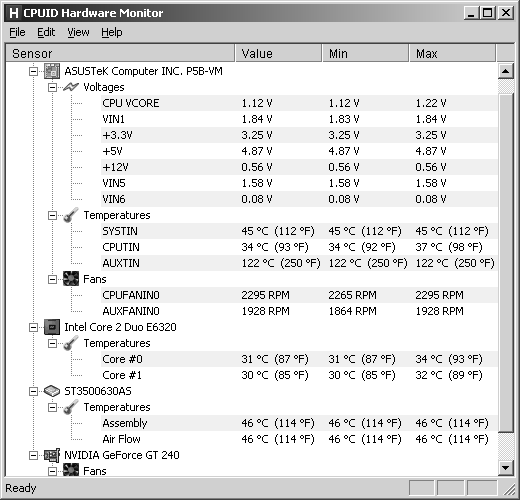Open the File menu
Viewport: 520px width, 500px height.
(17, 32)
